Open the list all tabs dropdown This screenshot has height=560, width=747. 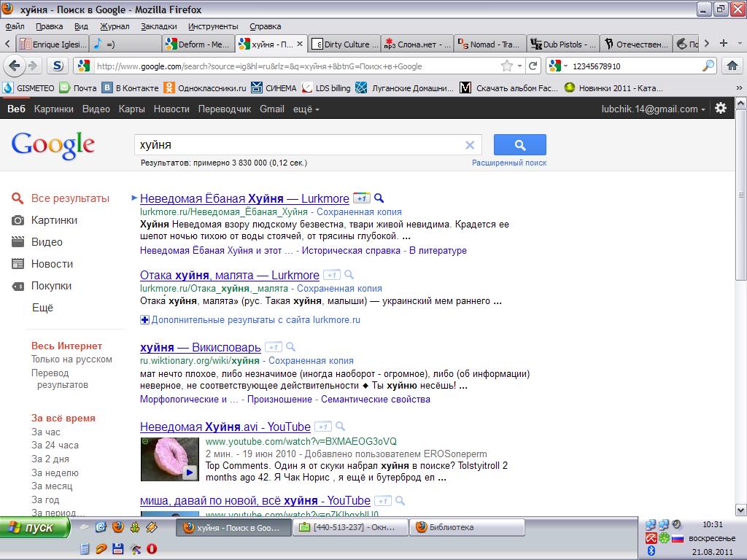pyautogui.click(x=740, y=43)
